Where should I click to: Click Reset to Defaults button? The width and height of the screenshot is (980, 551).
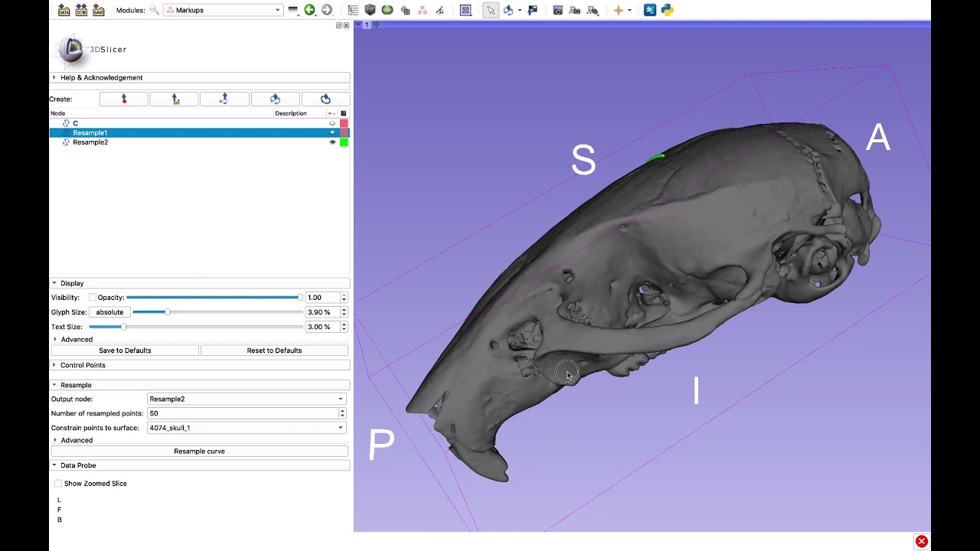coord(274,350)
